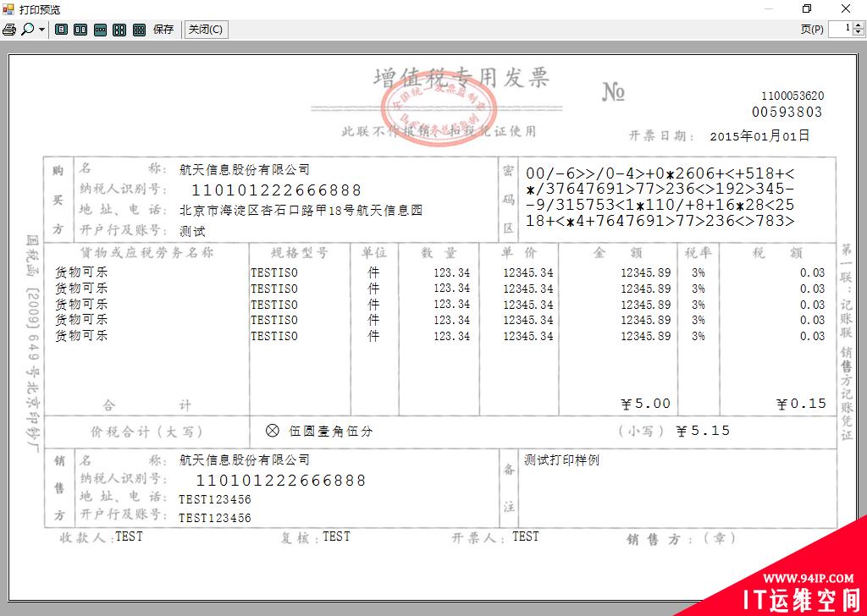This screenshot has height=616, width=867.
Task: Click the printer icon to print
Action: [x=9, y=30]
